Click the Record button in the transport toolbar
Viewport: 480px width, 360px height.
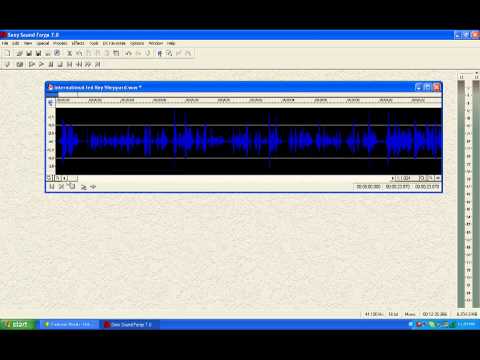8,64
